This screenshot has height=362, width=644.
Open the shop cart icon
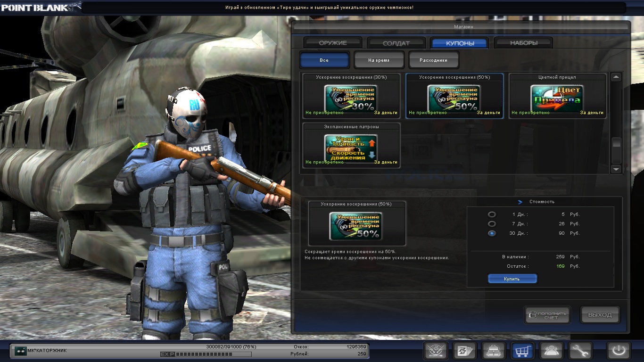[x=522, y=351]
